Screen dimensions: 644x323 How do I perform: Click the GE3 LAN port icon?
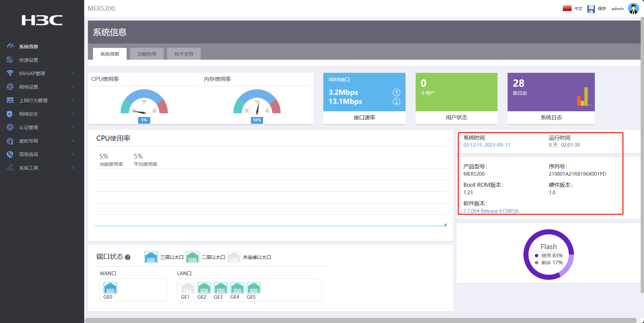coord(221,288)
